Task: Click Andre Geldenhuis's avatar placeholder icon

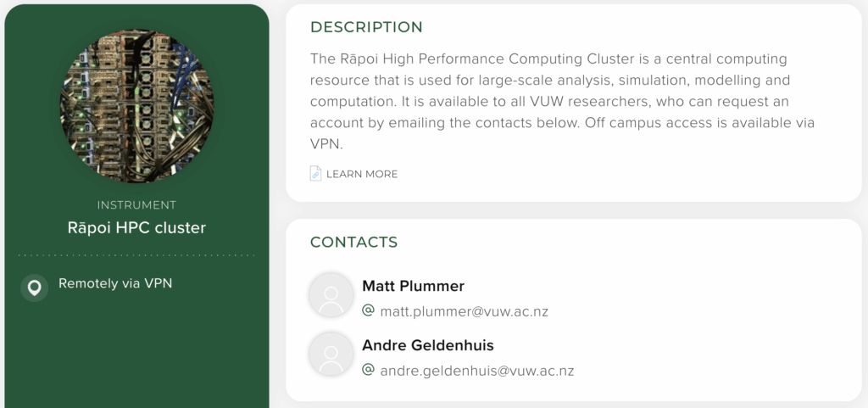Action: coord(331,355)
